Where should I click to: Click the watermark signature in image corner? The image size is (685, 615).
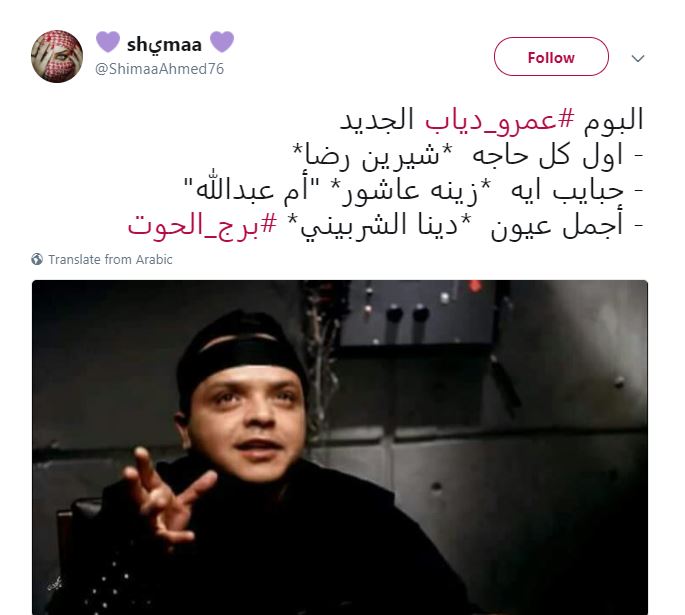[55, 584]
